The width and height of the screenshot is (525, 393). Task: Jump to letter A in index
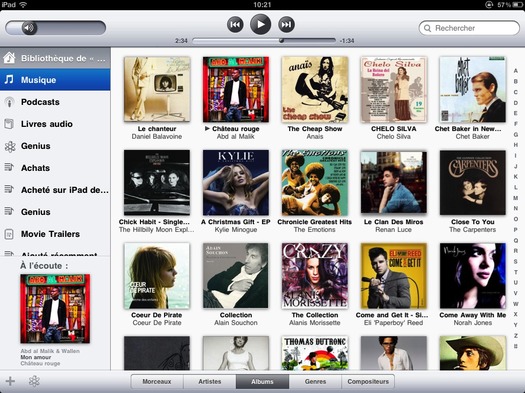(516, 71)
